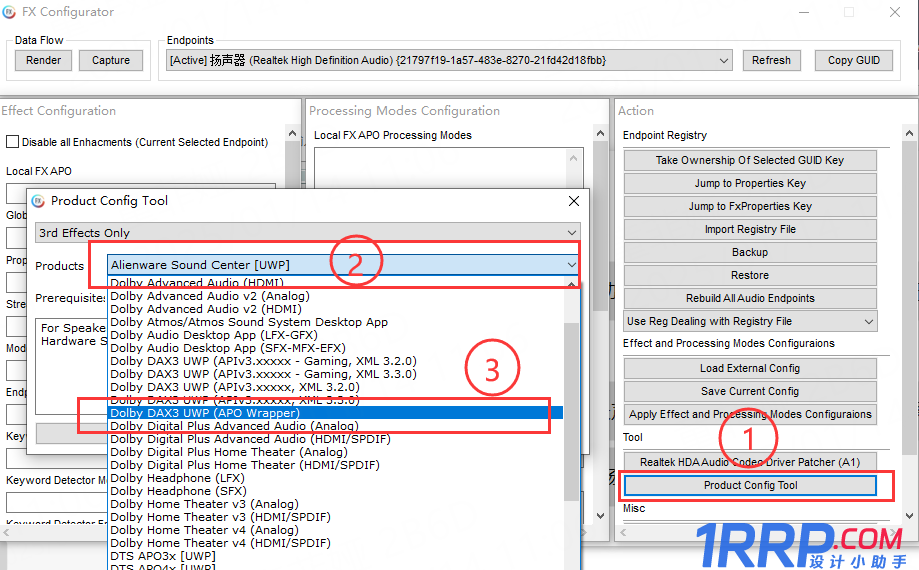The height and width of the screenshot is (570, 919).
Task: Click Rebuild All Audio Endpoints
Action: [x=749, y=298]
